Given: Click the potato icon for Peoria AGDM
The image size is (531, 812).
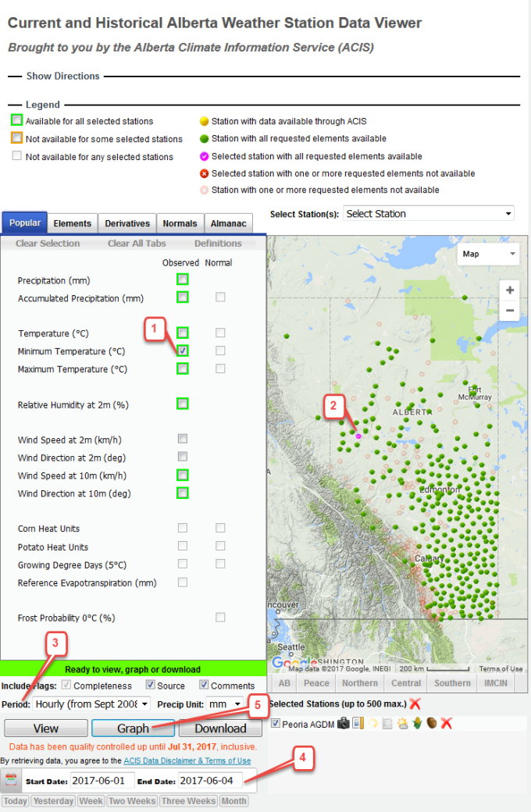Looking at the screenshot, I should click(431, 723).
